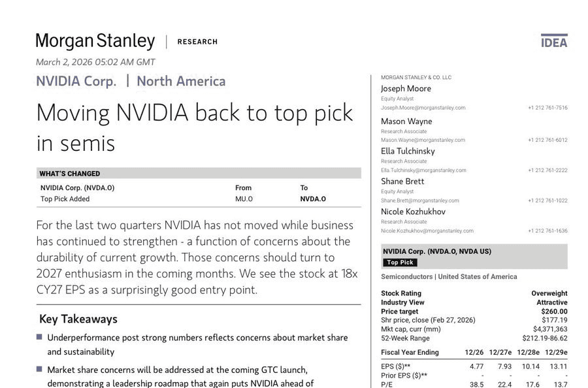This screenshot has height=388, width=588.
Task: Click the IDEA badge in the header
Action: click(554, 42)
